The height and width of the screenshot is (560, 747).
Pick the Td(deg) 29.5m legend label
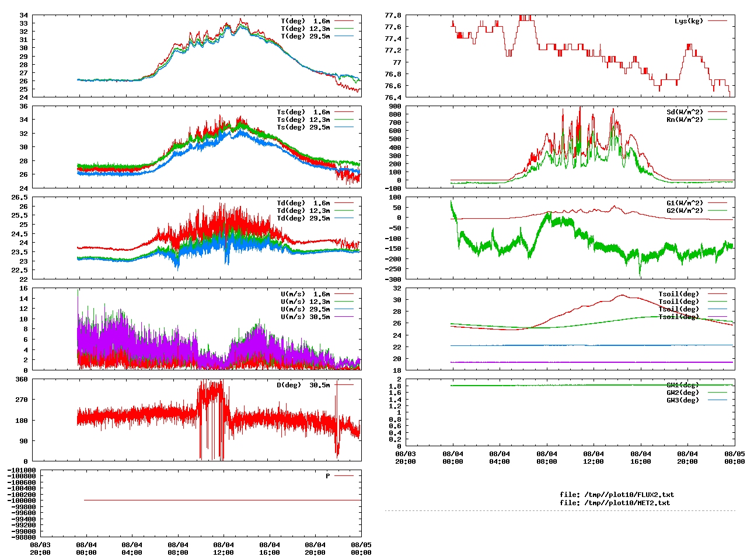(303, 218)
